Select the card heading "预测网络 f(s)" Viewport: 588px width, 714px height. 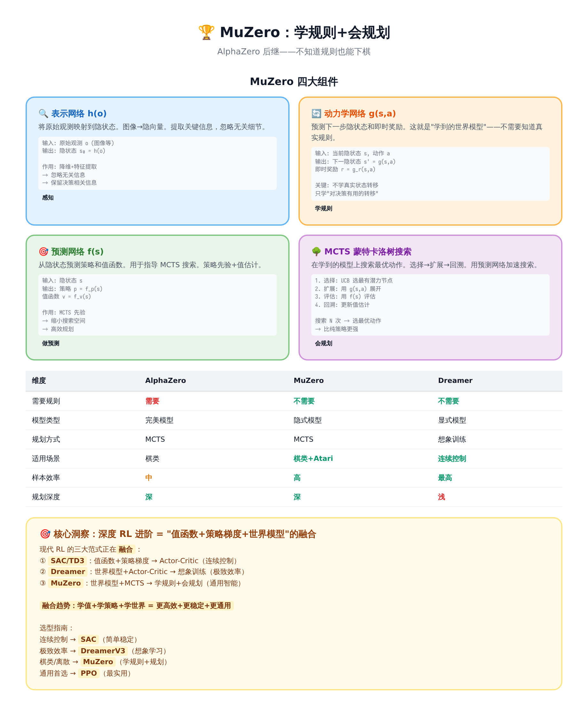tap(77, 252)
